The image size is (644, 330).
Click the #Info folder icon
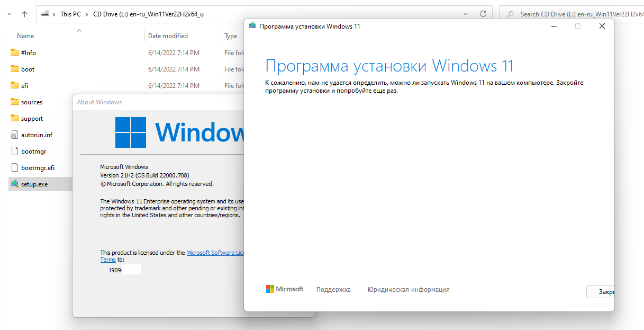[x=15, y=52]
